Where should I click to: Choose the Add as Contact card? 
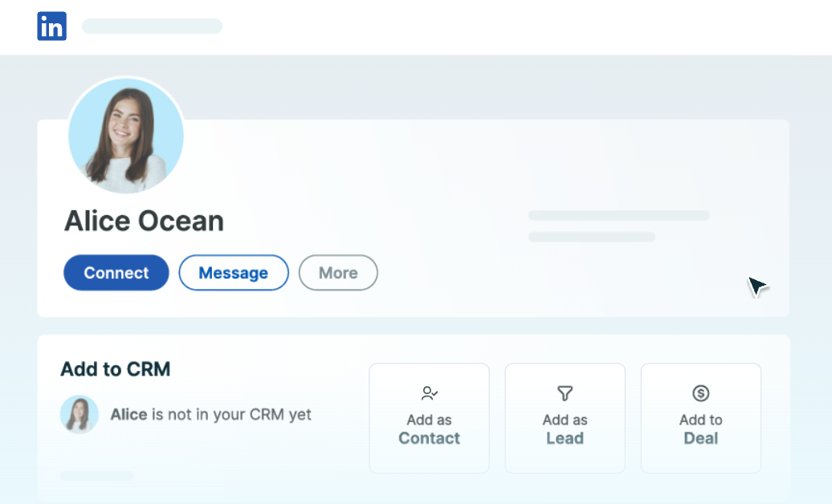coord(429,417)
